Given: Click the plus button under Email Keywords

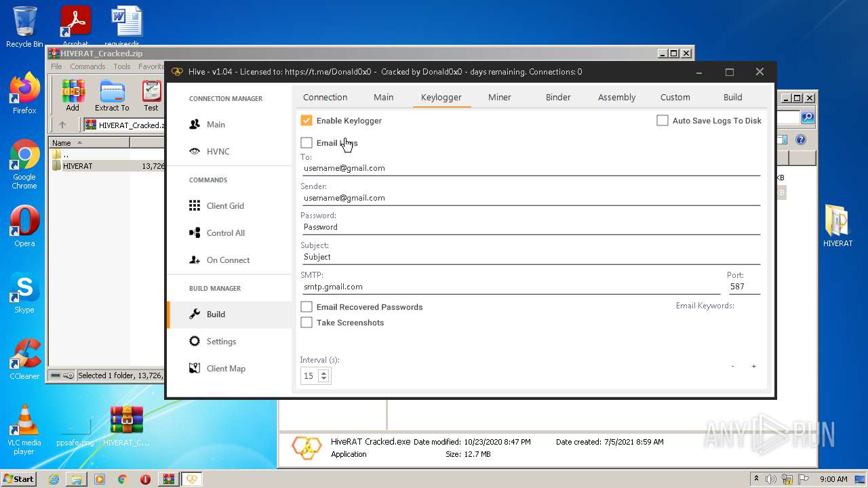Looking at the screenshot, I should click(753, 367).
